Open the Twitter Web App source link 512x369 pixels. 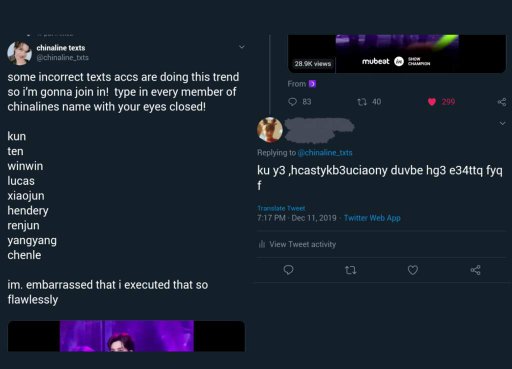pos(372,218)
